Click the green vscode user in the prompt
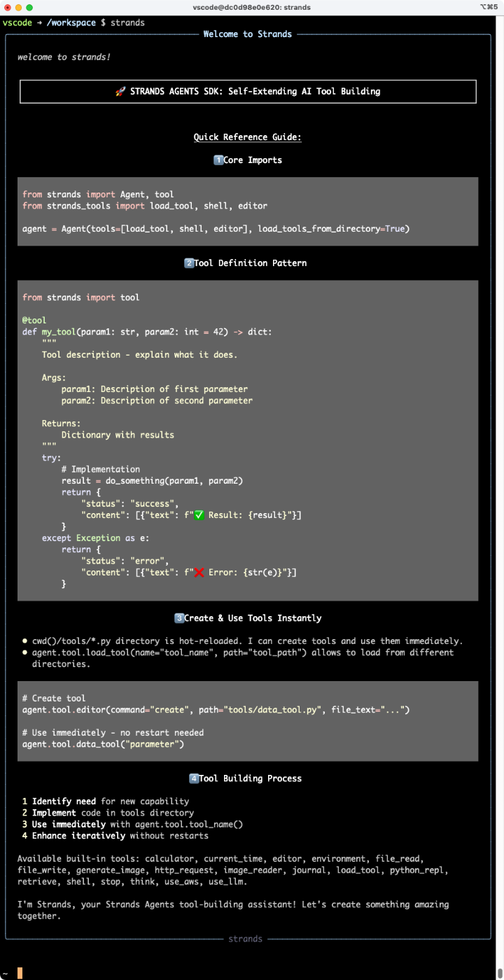 (17, 22)
